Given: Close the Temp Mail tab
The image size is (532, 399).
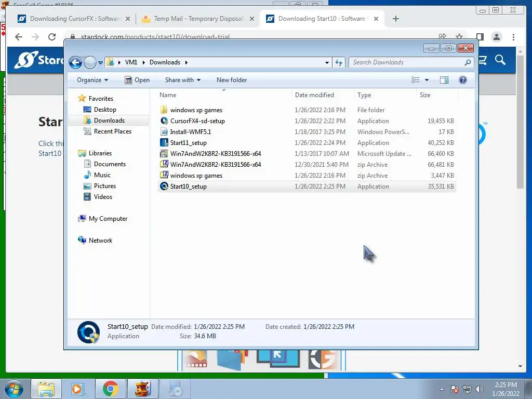Looking at the screenshot, I should 252,19.
